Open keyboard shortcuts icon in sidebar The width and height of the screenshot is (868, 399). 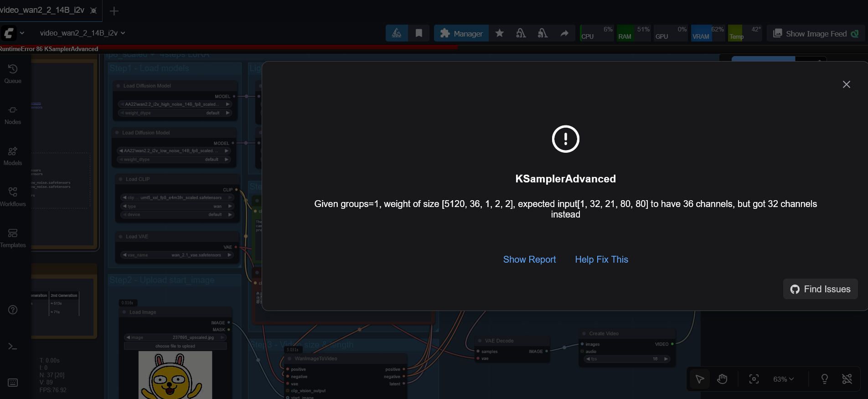[13, 383]
